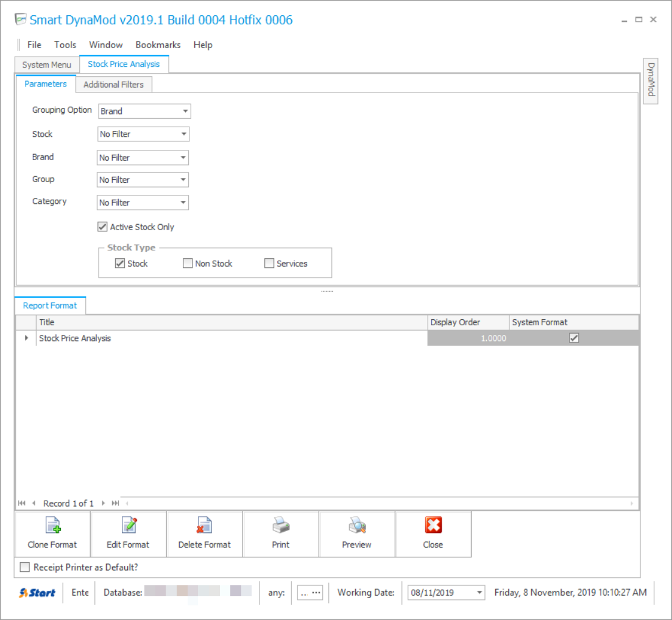Open the Window menu

[106, 44]
